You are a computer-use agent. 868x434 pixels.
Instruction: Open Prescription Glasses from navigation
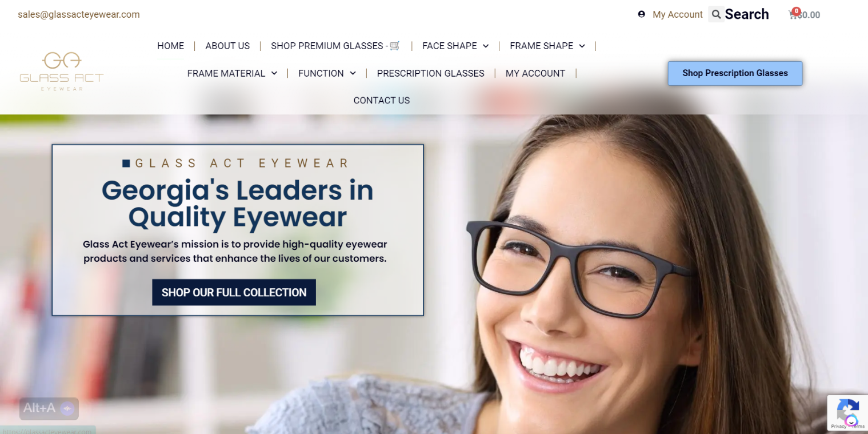click(x=430, y=73)
